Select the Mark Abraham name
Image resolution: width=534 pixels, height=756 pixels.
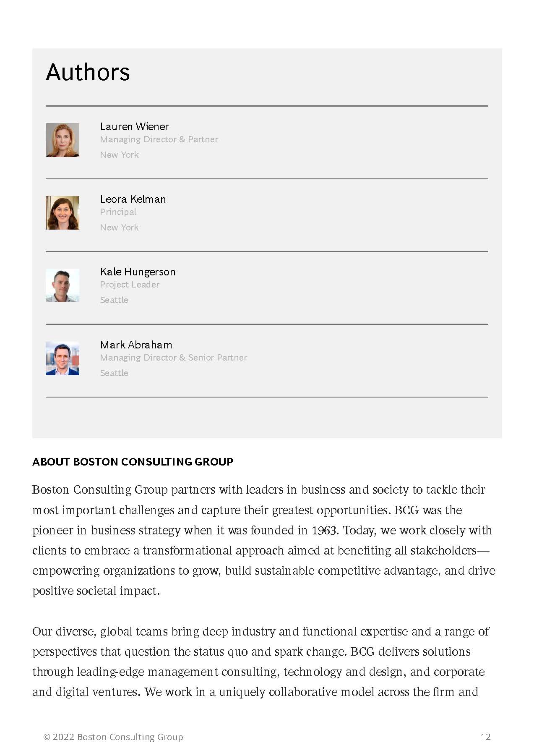(136, 345)
